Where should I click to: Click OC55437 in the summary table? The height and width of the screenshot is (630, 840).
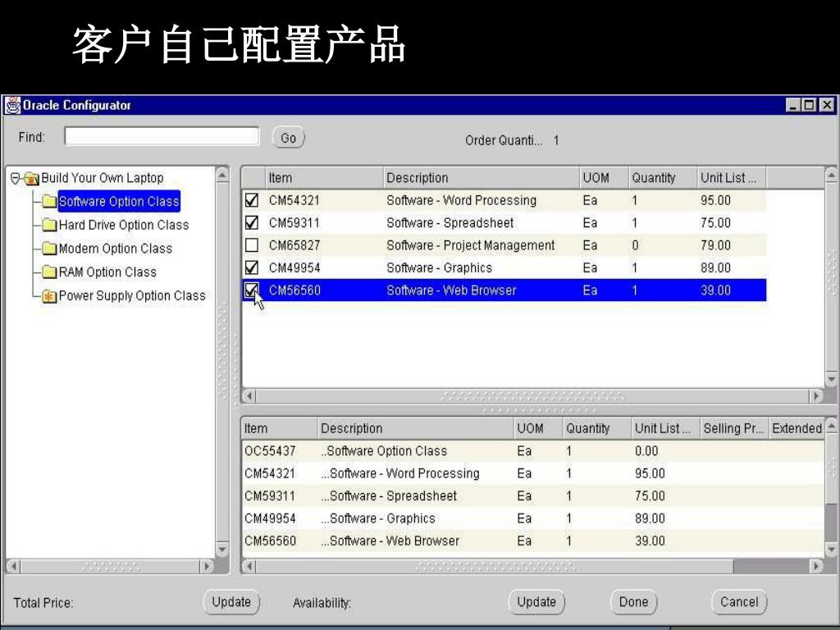270,451
